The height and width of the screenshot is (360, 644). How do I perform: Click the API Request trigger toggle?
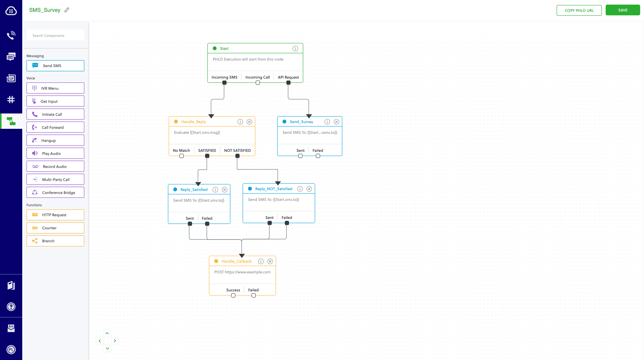[288, 83]
